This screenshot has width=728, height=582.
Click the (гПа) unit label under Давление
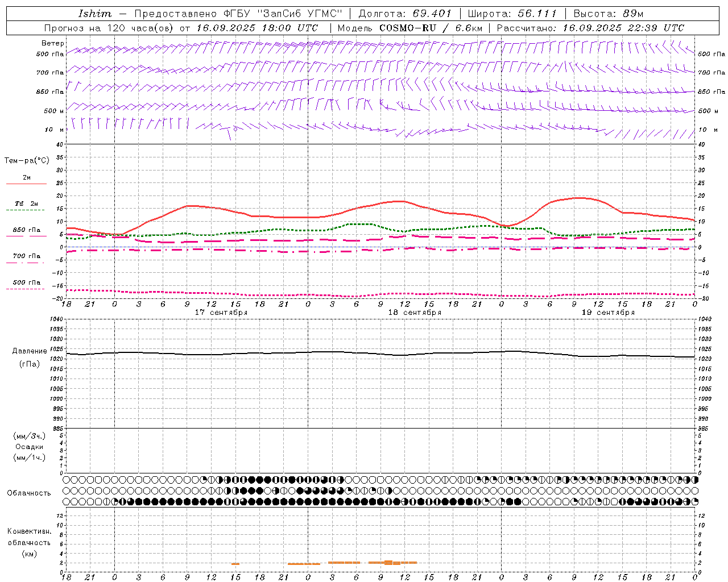pos(30,364)
